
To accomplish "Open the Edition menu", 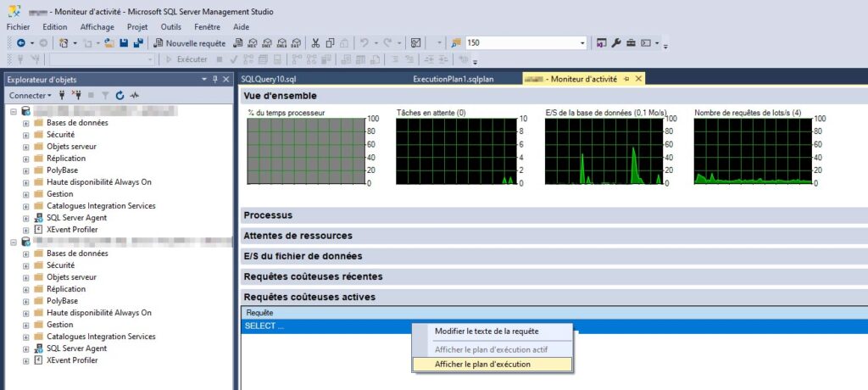I will click(x=55, y=26).
